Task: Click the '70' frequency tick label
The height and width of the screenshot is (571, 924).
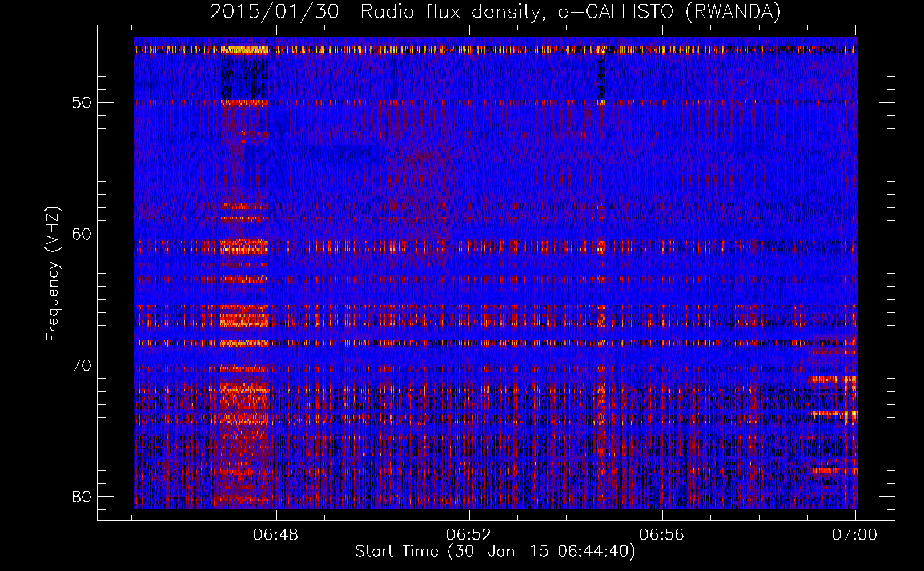Action: tap(82, 365)
